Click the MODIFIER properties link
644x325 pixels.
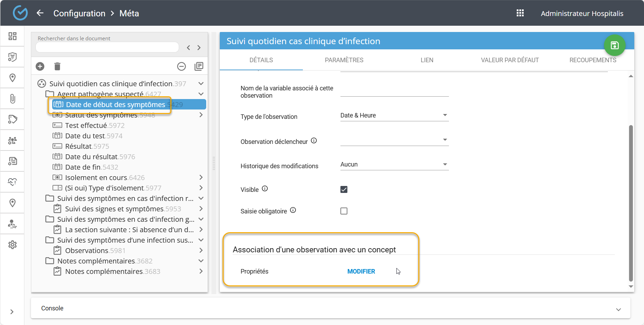point(361,271)
